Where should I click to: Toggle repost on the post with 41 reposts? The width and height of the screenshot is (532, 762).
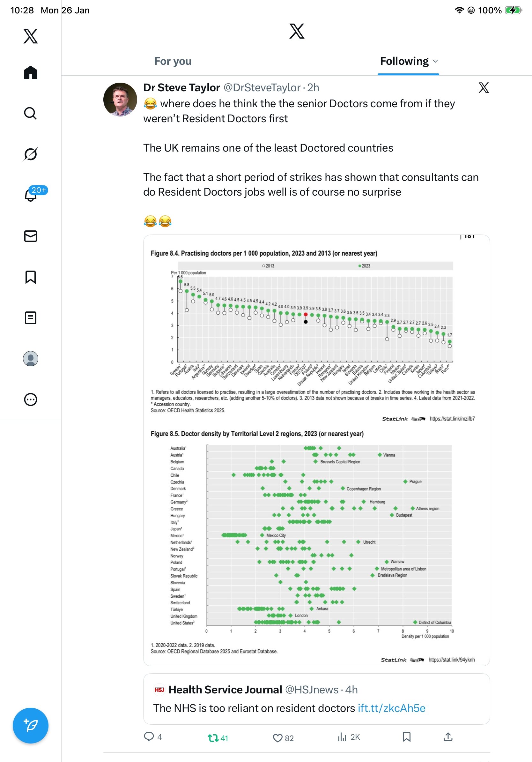click(x=213, y=738)
